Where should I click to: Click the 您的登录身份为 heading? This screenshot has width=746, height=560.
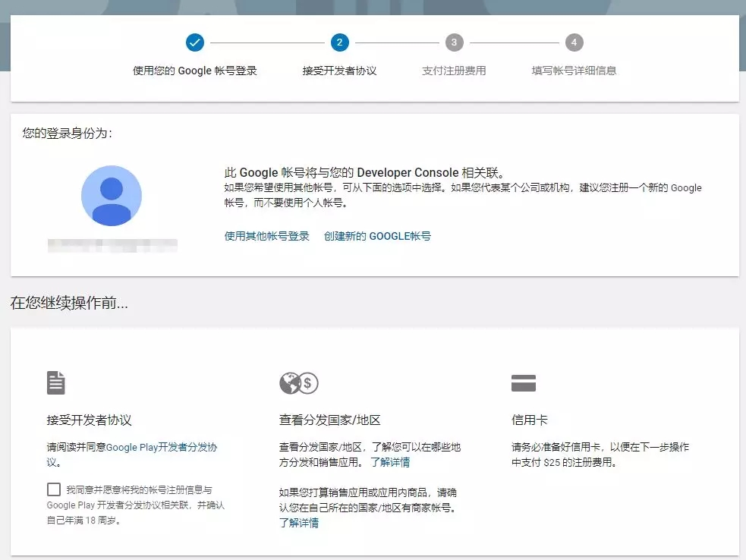[x=67, y=134]
